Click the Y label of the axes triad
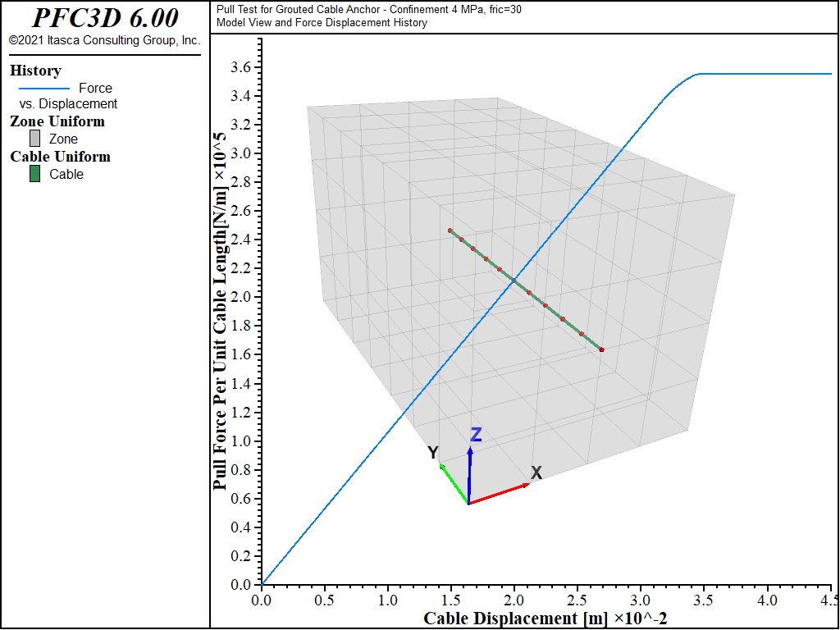The width and height of the screenshot is (840, 630). (433, 453)
